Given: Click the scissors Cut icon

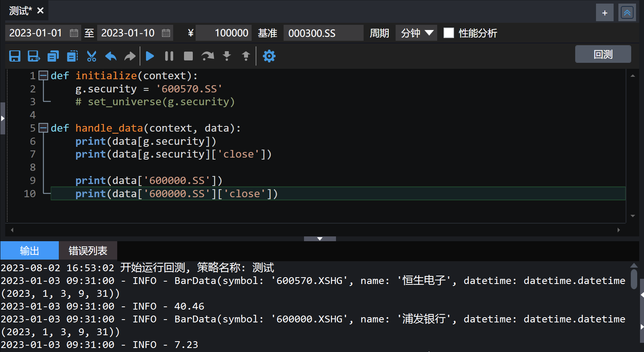Looking at the screenshot, I should click(x=92, y=56).
